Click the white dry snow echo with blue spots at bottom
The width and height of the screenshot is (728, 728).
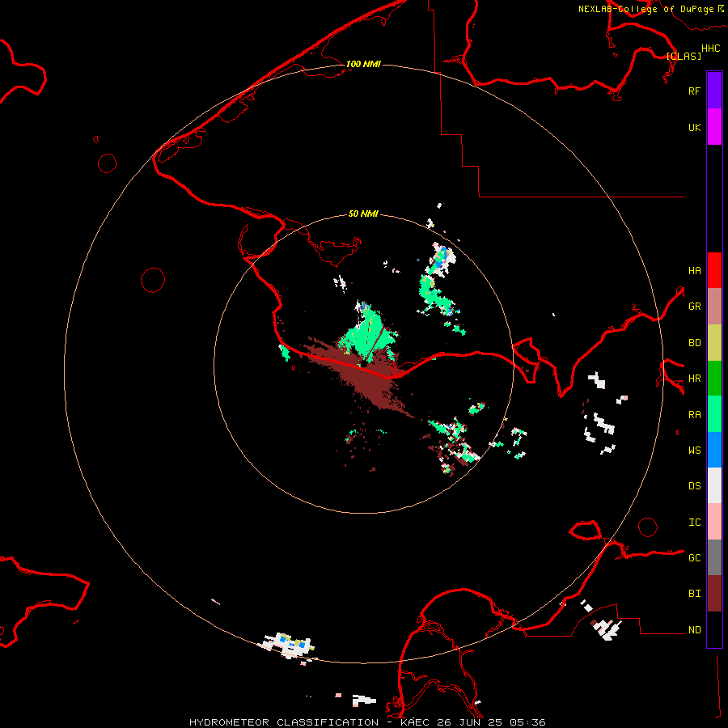point(288,644)
